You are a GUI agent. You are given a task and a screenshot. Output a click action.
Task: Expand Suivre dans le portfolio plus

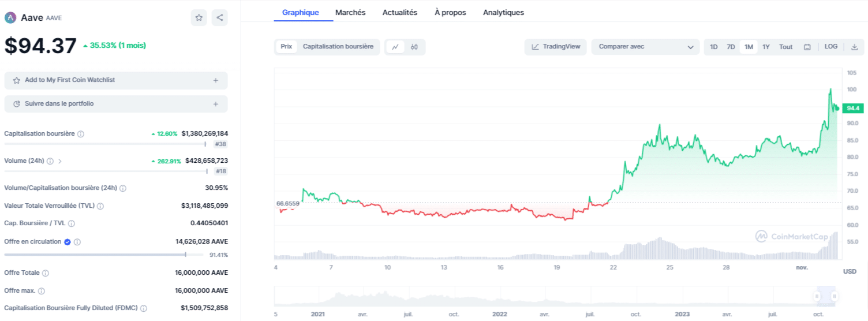(x=215, y=104)
